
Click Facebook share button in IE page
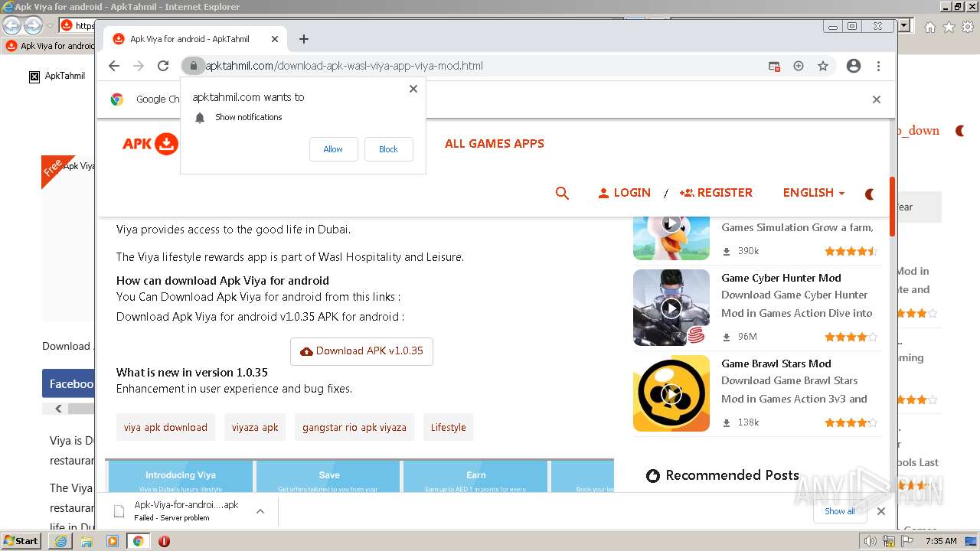[x=69, y=383]
